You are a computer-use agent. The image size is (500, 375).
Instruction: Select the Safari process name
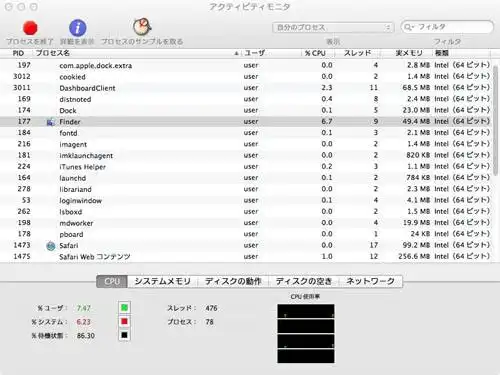pos(69,246)
